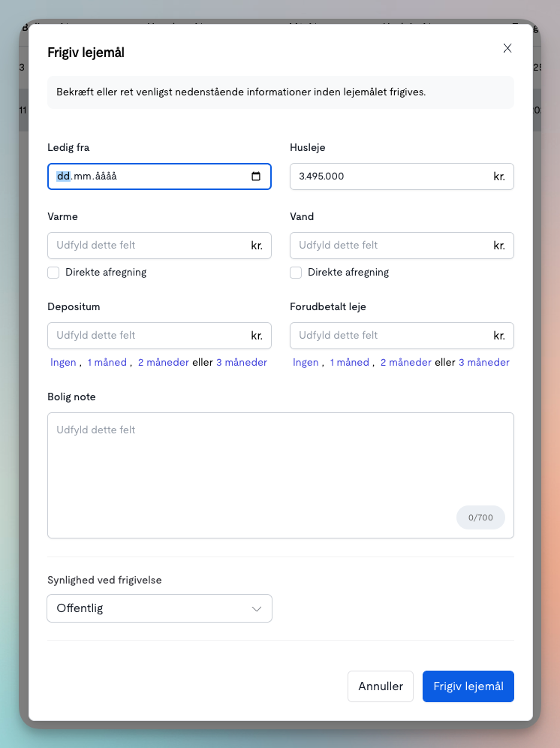Click the Husleje amount field
This screenshot has width=560, height=748.
pos(402,176)
